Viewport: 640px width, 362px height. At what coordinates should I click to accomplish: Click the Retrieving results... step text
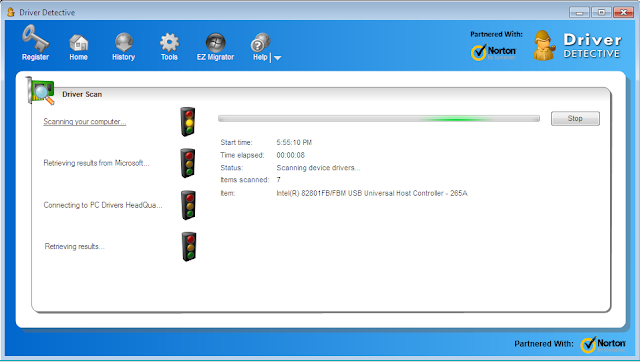coord(74,247)
